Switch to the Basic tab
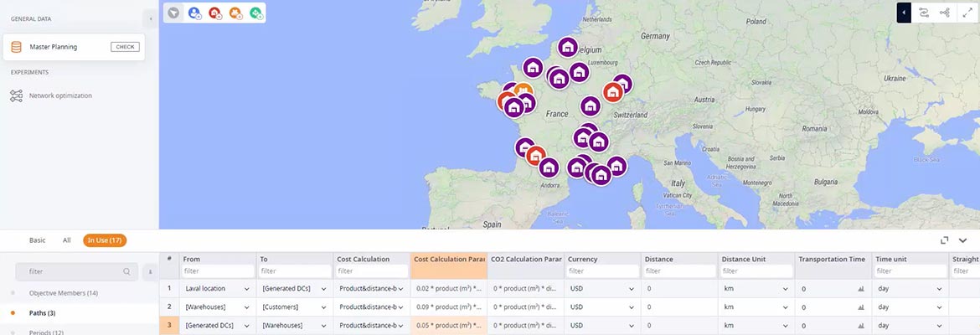The image size is (980, 335). (x=38, y=240)
